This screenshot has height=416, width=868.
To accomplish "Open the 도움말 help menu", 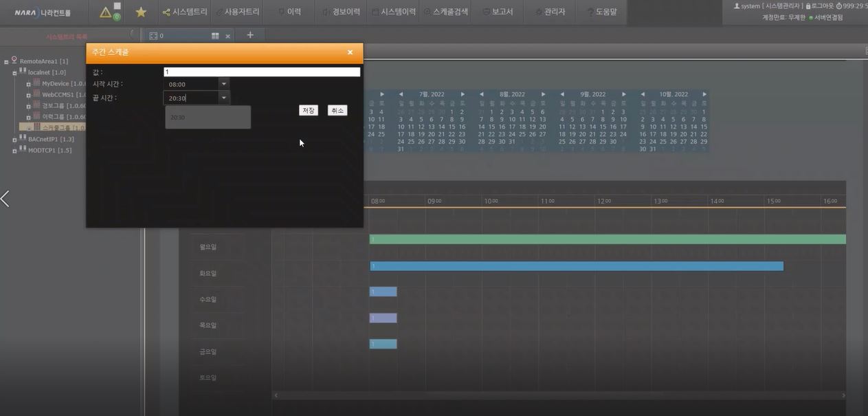I will click(602, 12).
